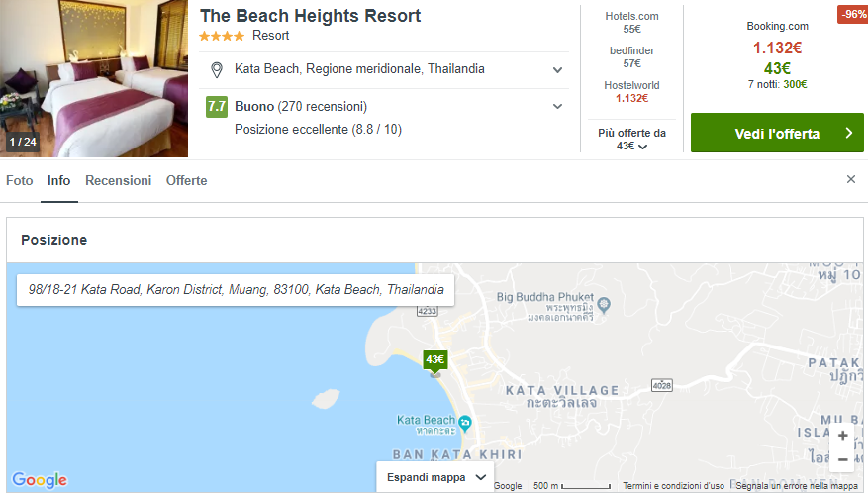The height and width of the screenshot is (494, 868).
Task: Expand the Kata Beach location details
Action: tap(558, 70)
